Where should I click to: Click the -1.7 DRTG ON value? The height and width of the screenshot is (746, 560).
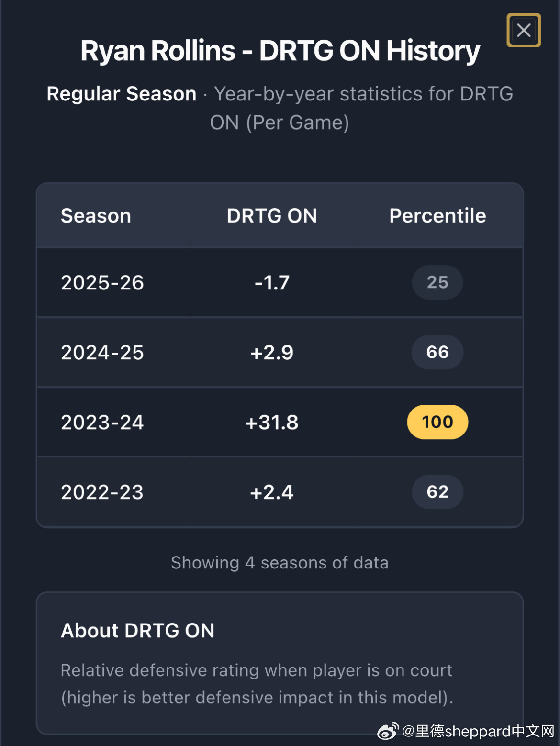[x=272, y=283]
